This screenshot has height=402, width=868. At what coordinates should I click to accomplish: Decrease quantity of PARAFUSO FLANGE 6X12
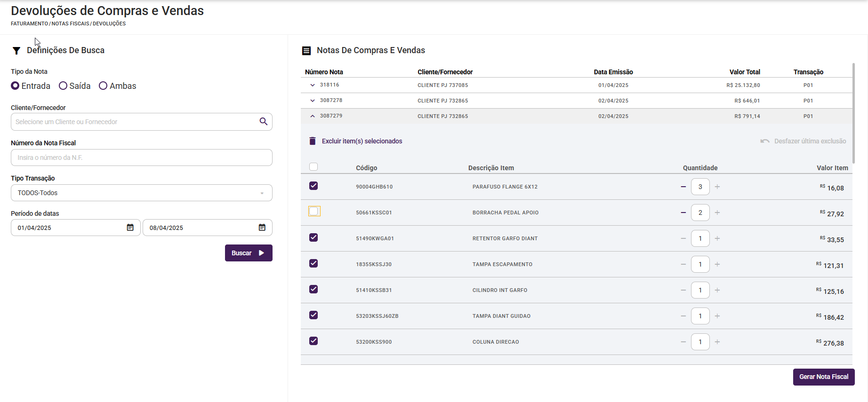click(x=683, y=187)
